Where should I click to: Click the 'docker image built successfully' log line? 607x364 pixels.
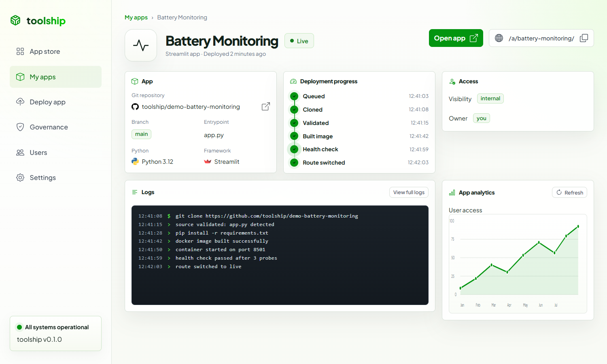(x=203, y=241)
